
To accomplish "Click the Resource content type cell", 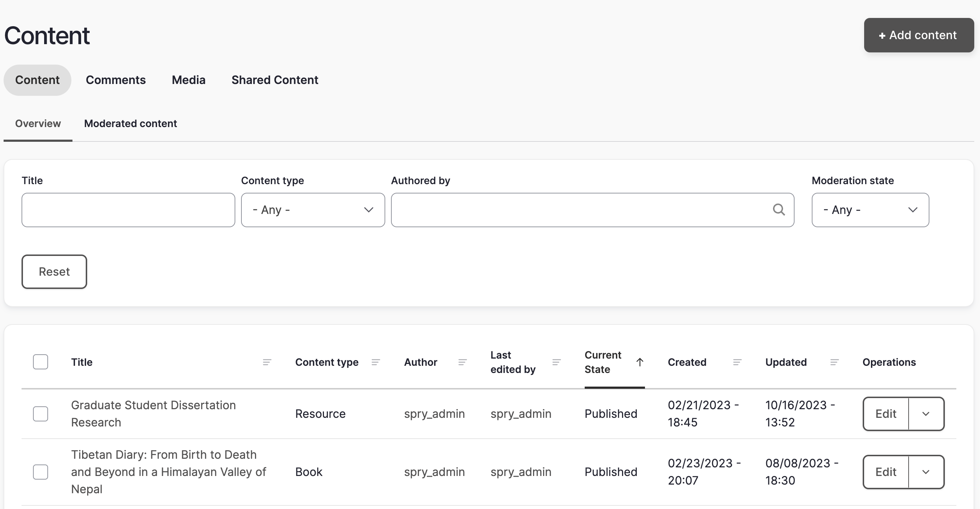I will (x=320, y=414).
